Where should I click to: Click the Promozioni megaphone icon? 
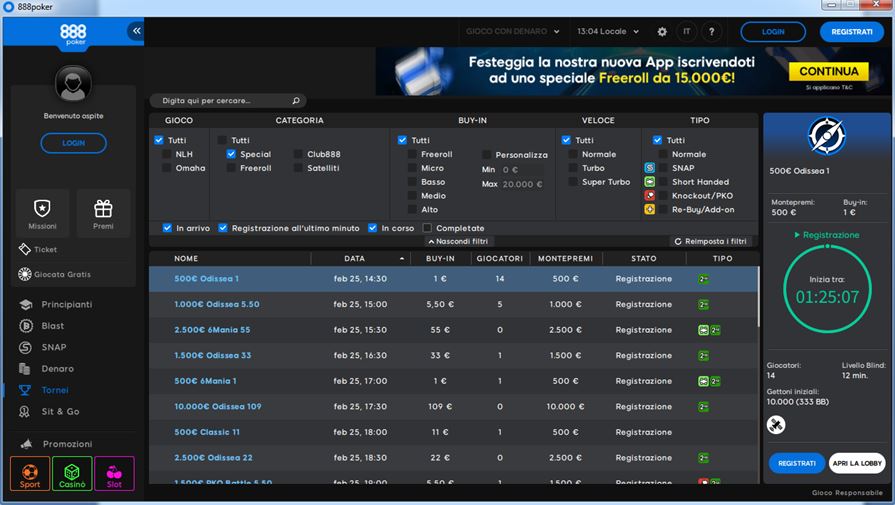coord(26,444)
